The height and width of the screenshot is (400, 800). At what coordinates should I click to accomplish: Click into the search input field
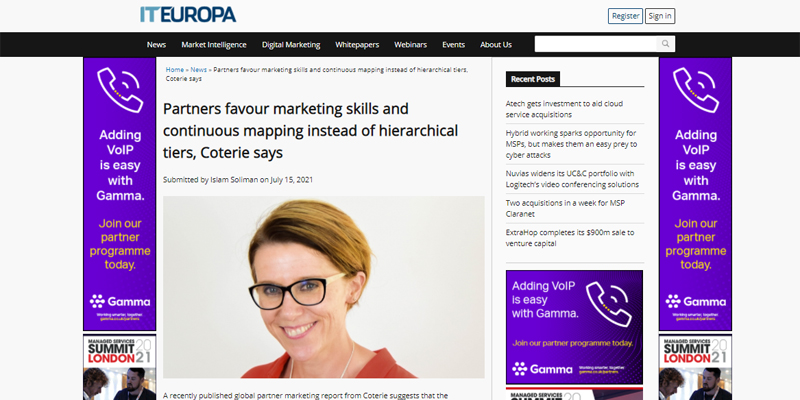pyautogui.click(x=595, y=44)
